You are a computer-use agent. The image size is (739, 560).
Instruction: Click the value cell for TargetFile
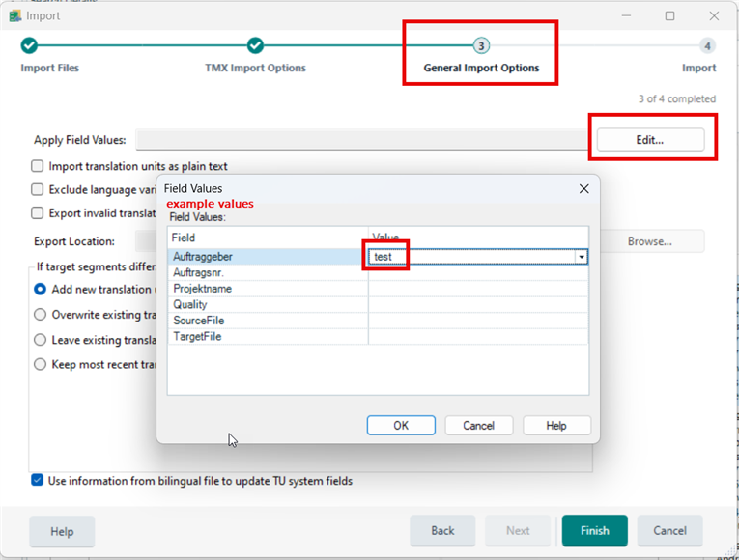478,336
